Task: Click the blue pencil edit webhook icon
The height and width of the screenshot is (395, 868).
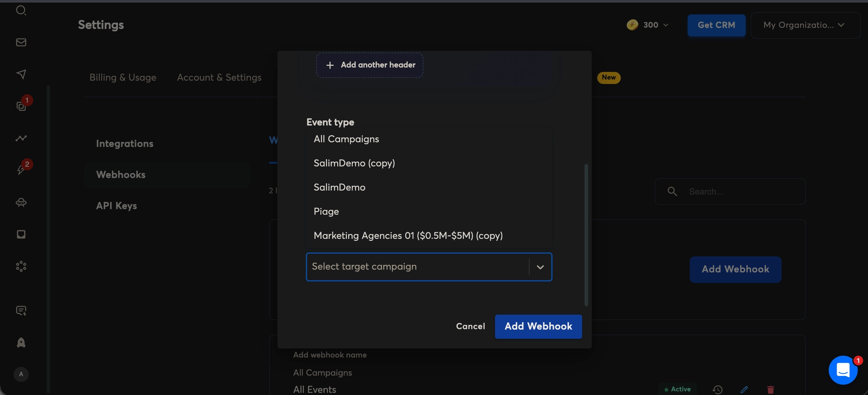Action: coord(744,389)
